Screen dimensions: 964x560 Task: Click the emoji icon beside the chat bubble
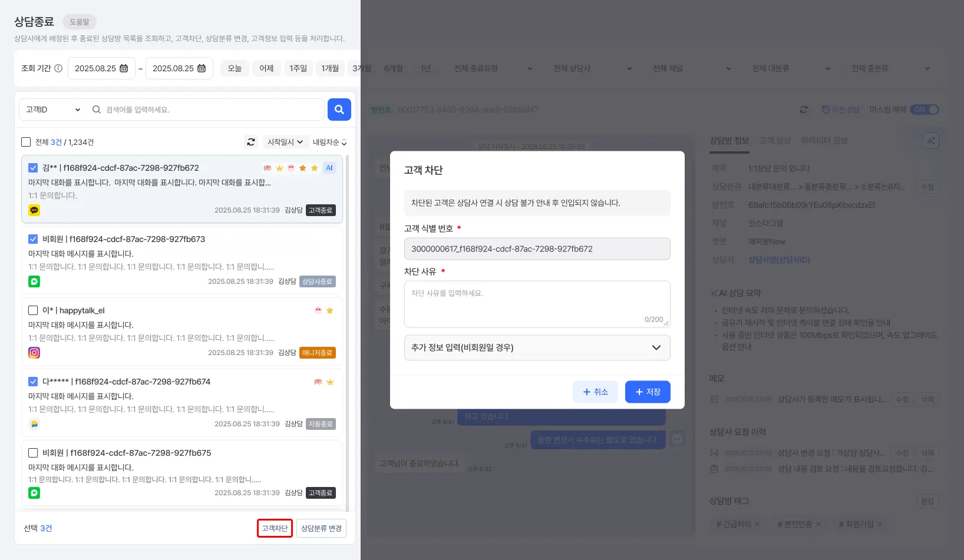click(x=677, y=439)
